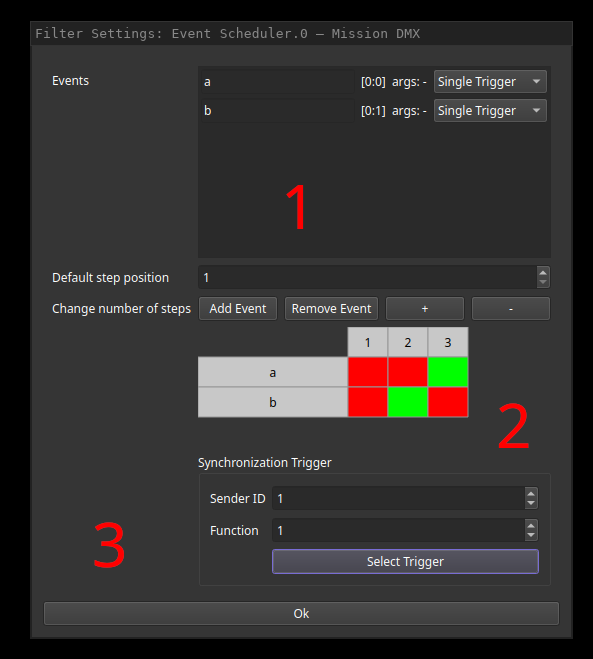Add a step with the plus button
Image resolution: width=593 pixels, height=659 pixels.
[425, 308]
